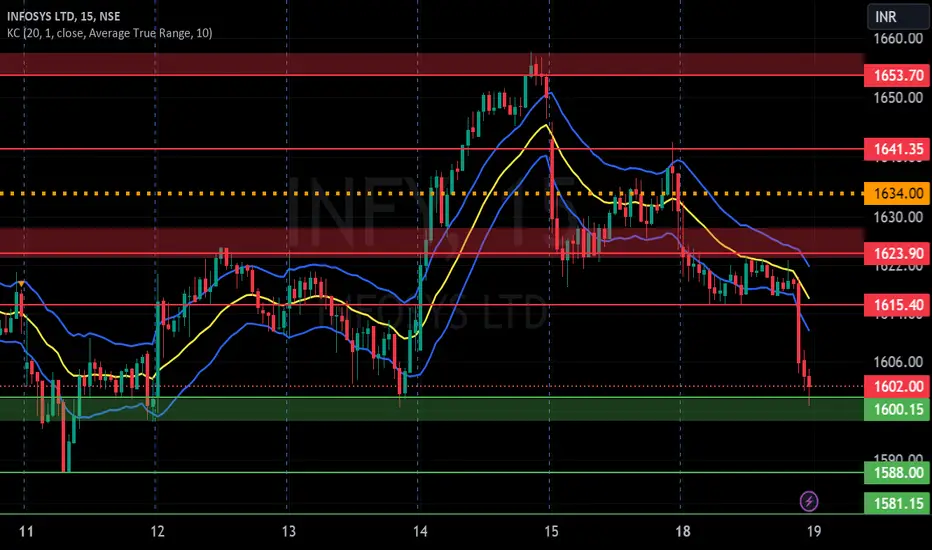
Task: Click date 14 on time axis
Action: 420,531
